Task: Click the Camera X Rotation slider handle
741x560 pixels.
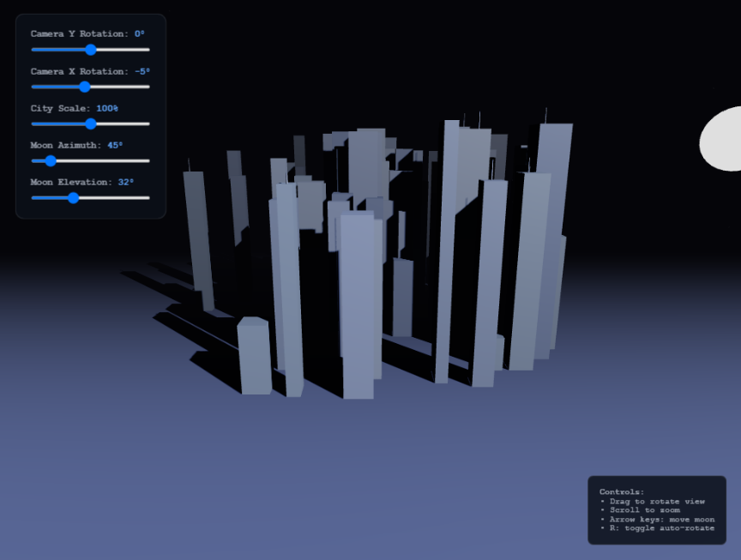Action: [x=84, y=87]
